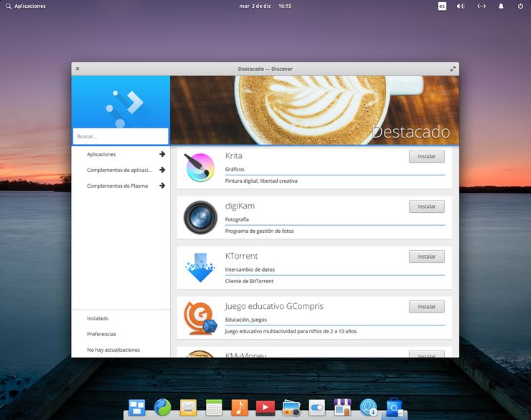Open the notifications bell in the top panel

coord(501,6)
